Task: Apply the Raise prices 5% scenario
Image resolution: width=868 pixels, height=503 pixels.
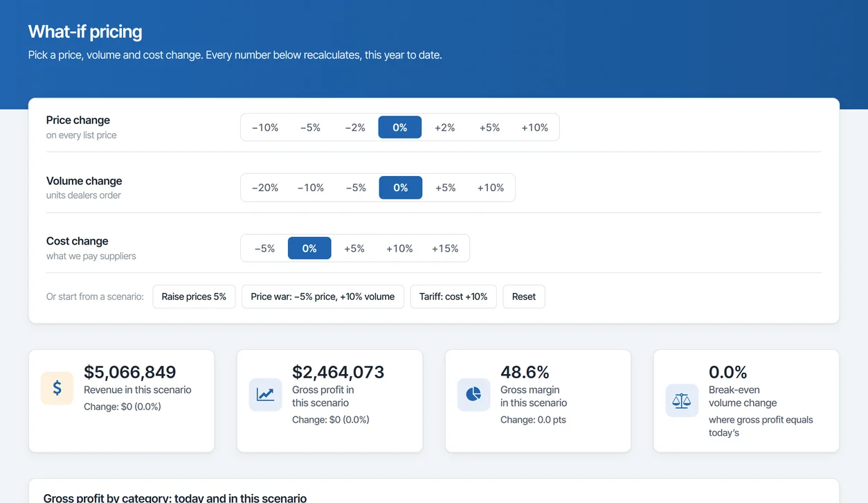Action: (194, 297)
